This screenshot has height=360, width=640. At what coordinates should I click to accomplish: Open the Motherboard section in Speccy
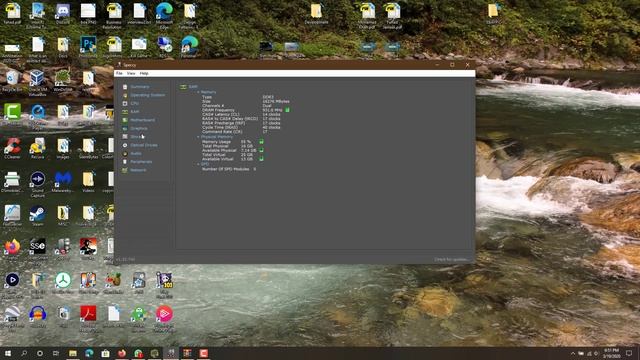[142, 120]
